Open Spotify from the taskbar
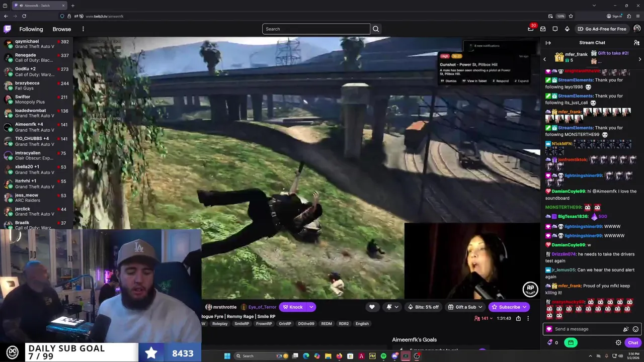 point(383,356)
